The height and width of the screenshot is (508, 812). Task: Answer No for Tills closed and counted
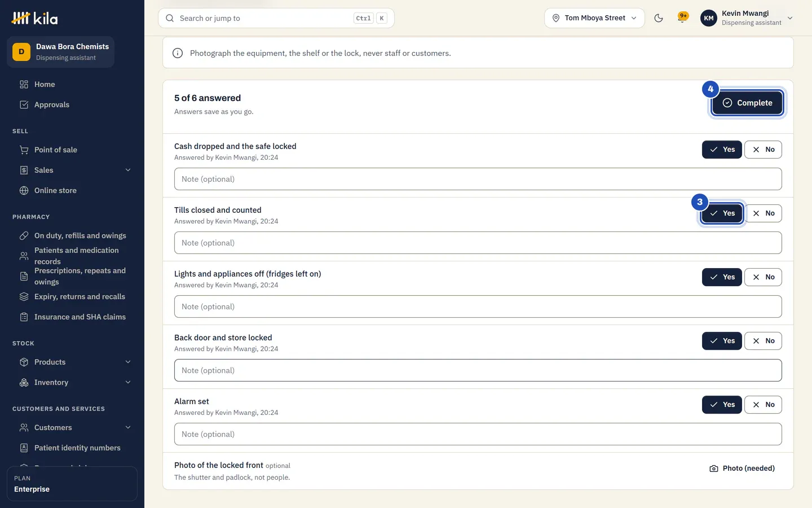pyautogui.click(x=763, y=213)
